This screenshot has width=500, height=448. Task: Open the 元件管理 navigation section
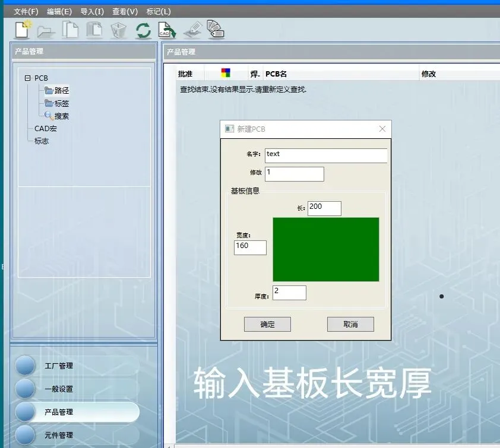pyautogui.click(x=77, y=436)
